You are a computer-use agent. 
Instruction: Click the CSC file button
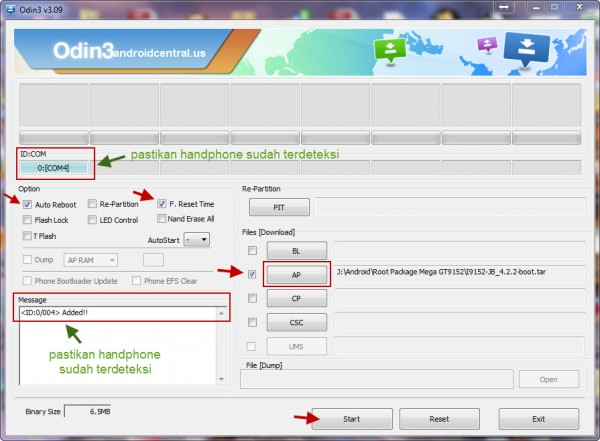click(297, 323)
